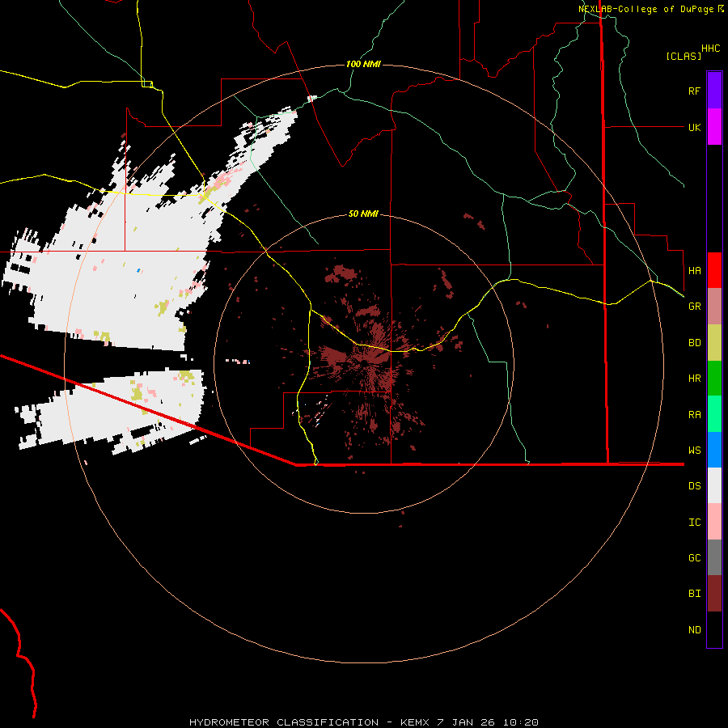Click the UK legend label
This screenshot has width=728, height=728.
[694, 127]
